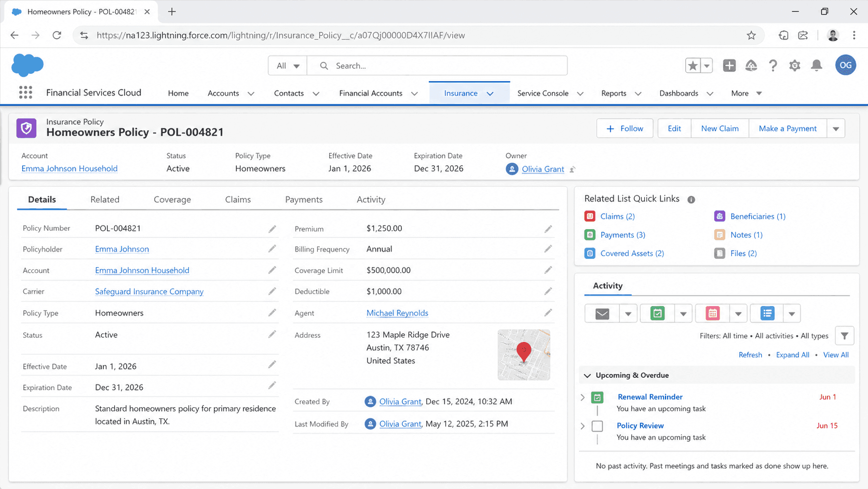868x489 pixels.
Task: Edit the Agent field pencil icon
Action: [548, 313]
